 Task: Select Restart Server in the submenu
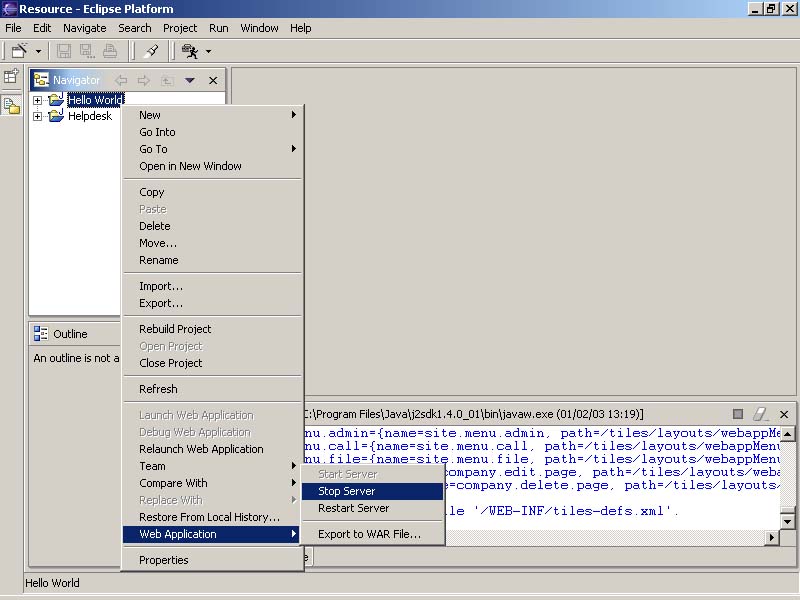pyautogui.click(x=372, y=508)
